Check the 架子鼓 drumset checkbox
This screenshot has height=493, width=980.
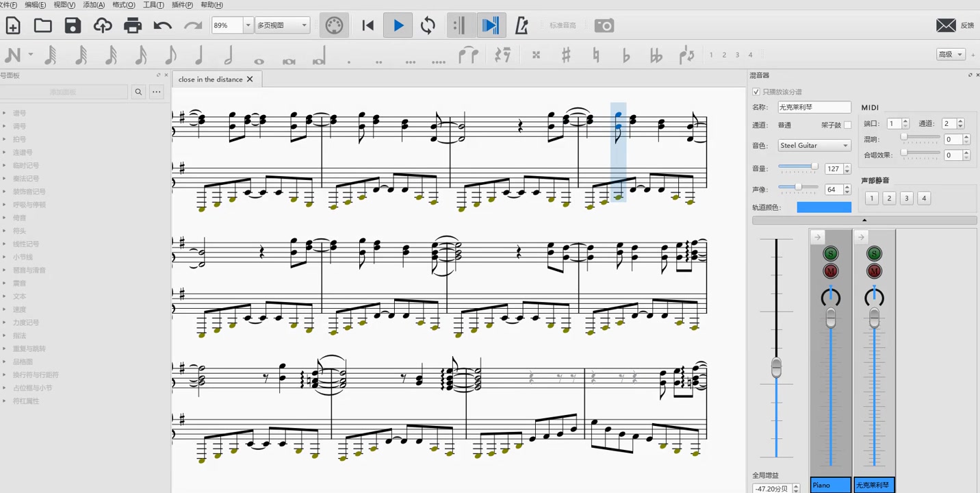pyautogui.click(x=847, y=125)
